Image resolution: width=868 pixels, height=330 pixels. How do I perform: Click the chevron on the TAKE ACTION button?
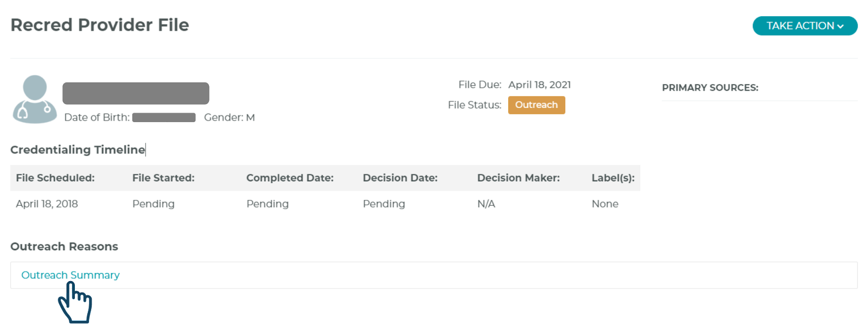[x=840, y=26]
